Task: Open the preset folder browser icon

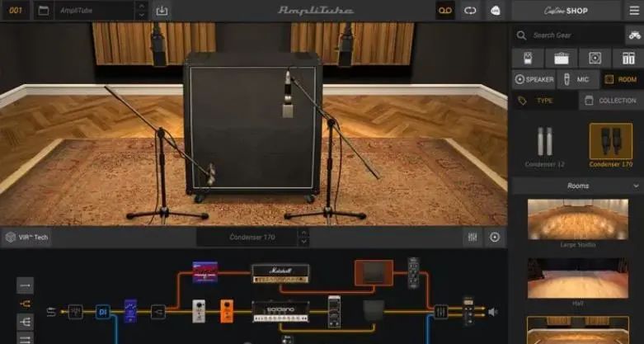Action: point(43,11)
